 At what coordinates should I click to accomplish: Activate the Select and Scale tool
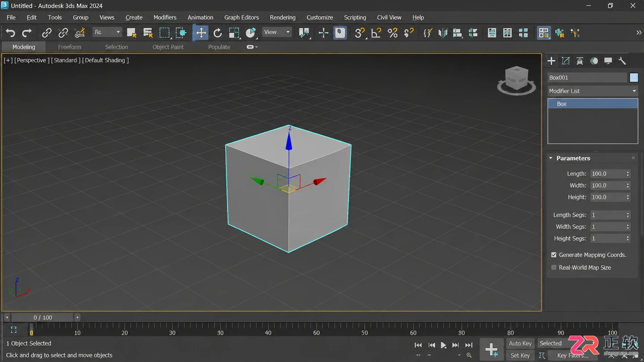(234, 33)
